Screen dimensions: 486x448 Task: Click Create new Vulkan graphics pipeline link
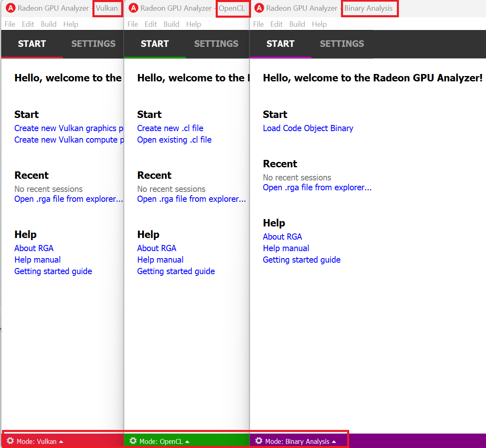point(68,128)
